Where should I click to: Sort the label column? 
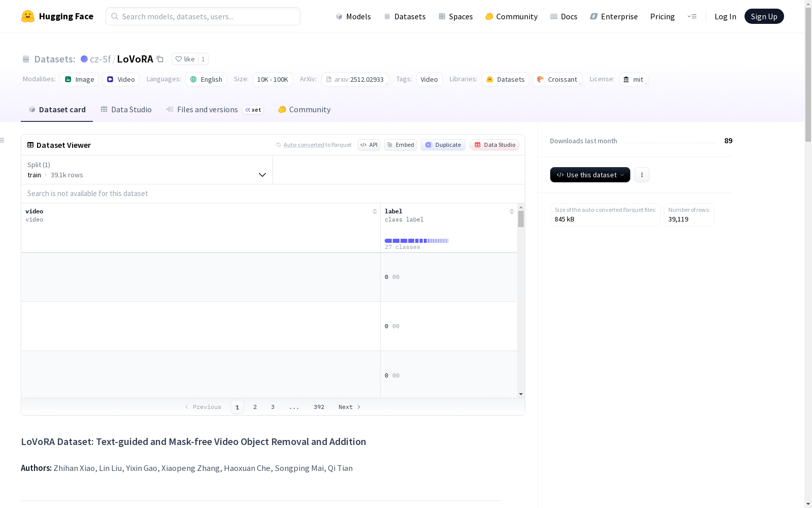coord(512,211)
